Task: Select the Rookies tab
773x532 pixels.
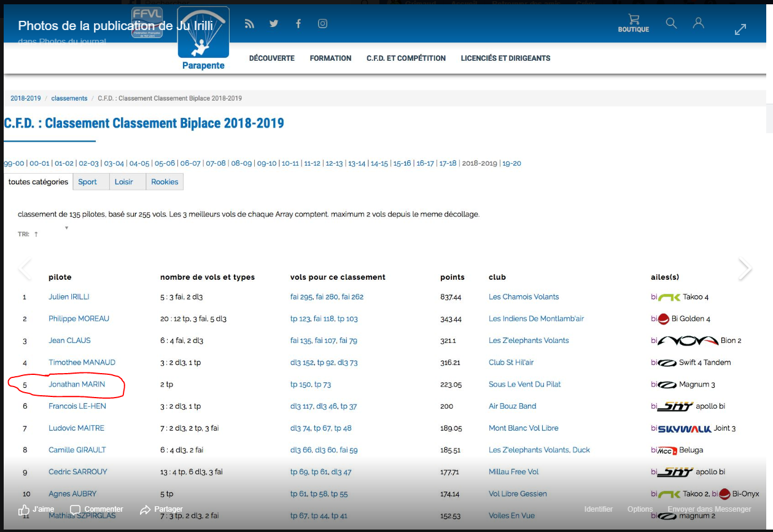Action: coord(165,182)
